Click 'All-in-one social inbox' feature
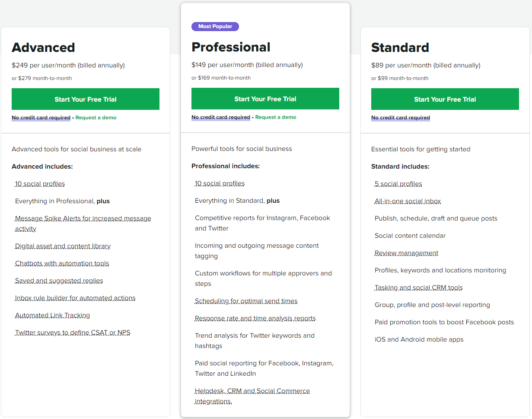Image resolution: width=532 pixels, height=419 pixels. pos(408,201)
